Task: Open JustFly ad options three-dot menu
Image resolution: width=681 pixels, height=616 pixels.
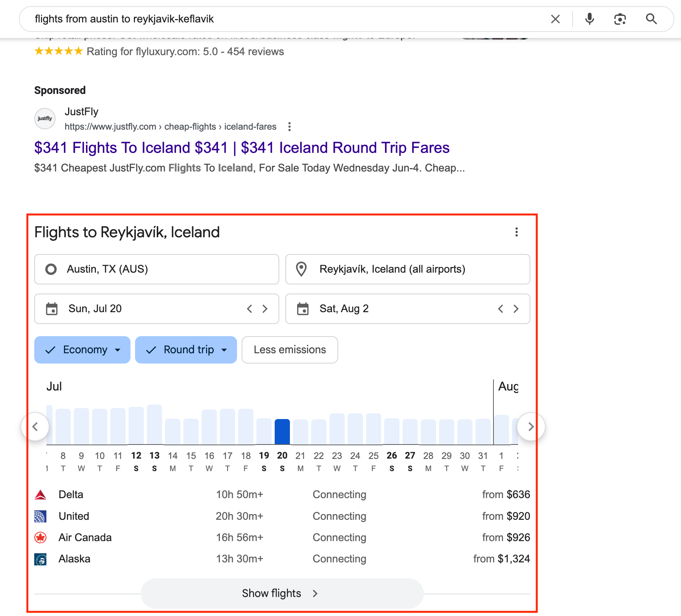Action: point(290,127)
